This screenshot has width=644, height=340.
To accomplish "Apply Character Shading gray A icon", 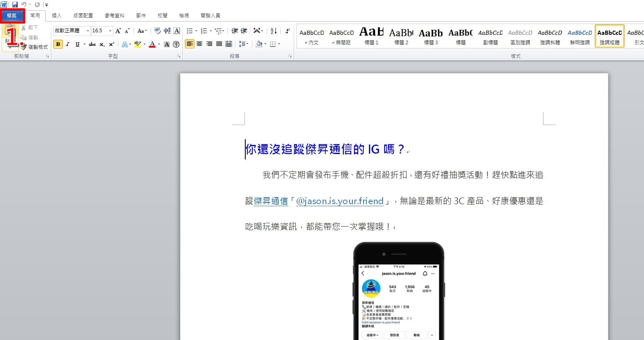I will (167, 44).
